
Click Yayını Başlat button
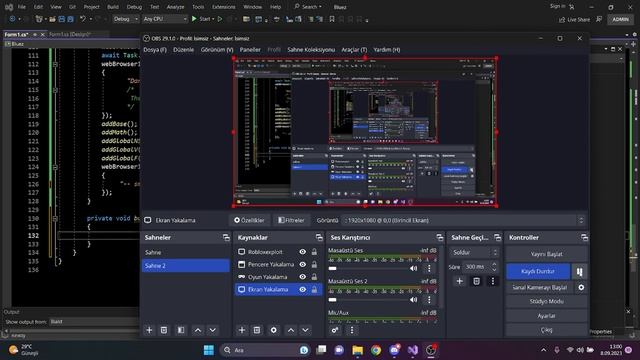[547, 254]
